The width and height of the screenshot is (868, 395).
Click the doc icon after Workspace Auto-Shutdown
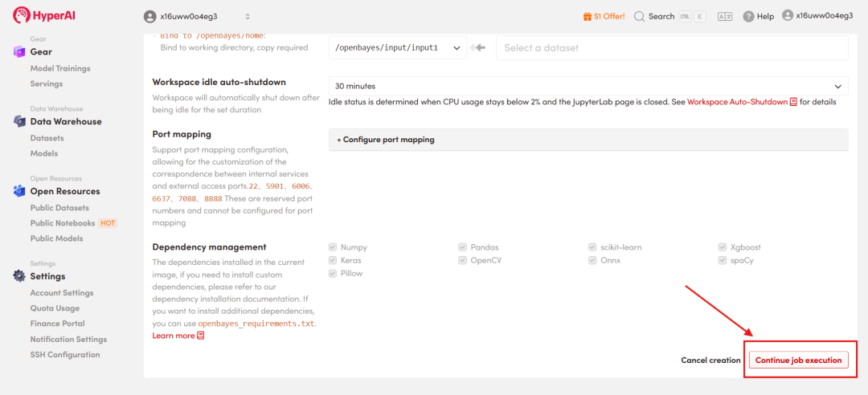[793, 102]
